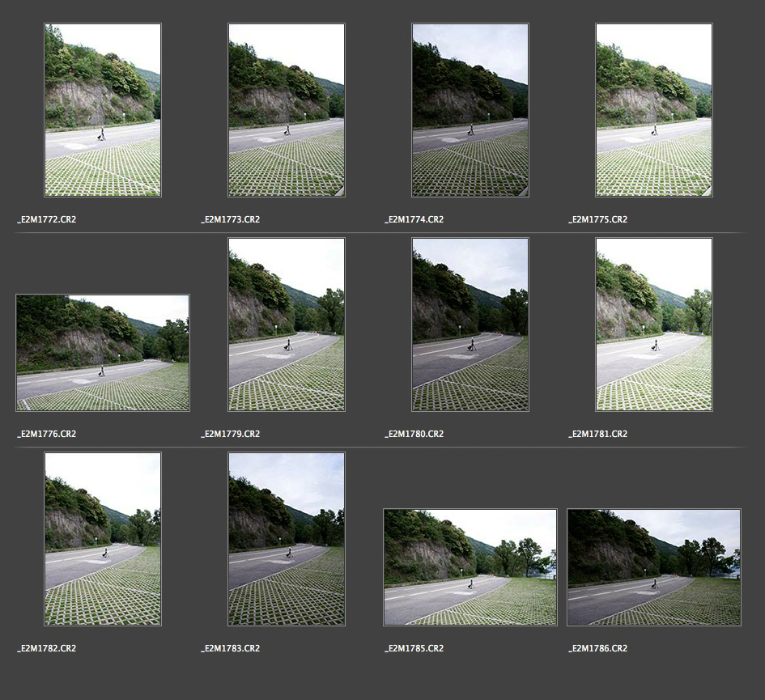The width and height of the screenshot is (765, 700).
Task: Select the _E2M1774.CR2 filename text
Action: tap(414, 220)
